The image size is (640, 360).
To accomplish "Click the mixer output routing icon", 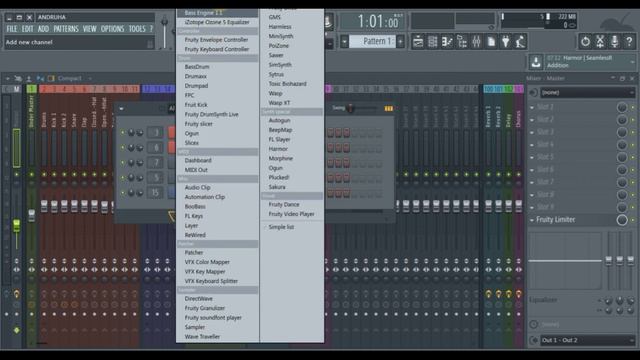I will [533, 340].
